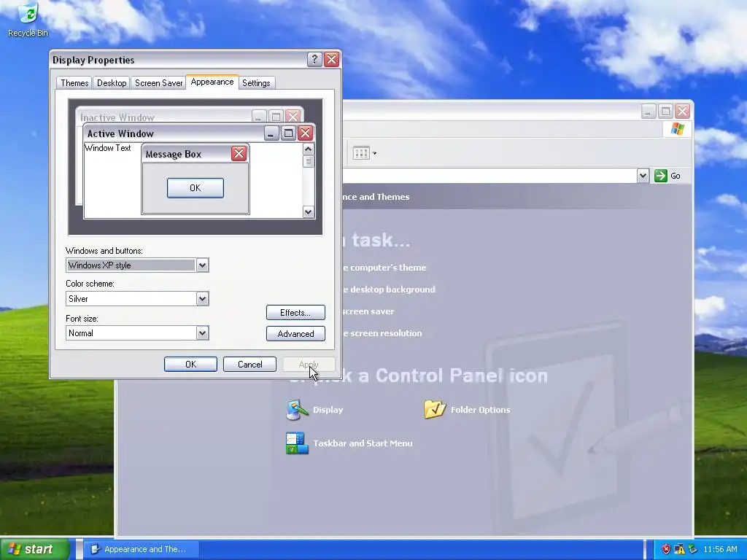The image size is (747, 560).
Task: Click the computer's theme task link
Action: coord(384,268)
